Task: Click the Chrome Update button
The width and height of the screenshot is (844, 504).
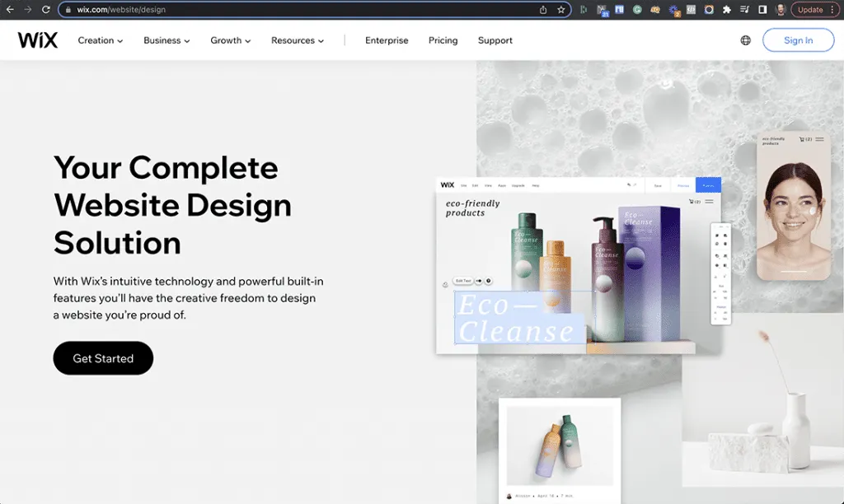Action: click(812, 9)
